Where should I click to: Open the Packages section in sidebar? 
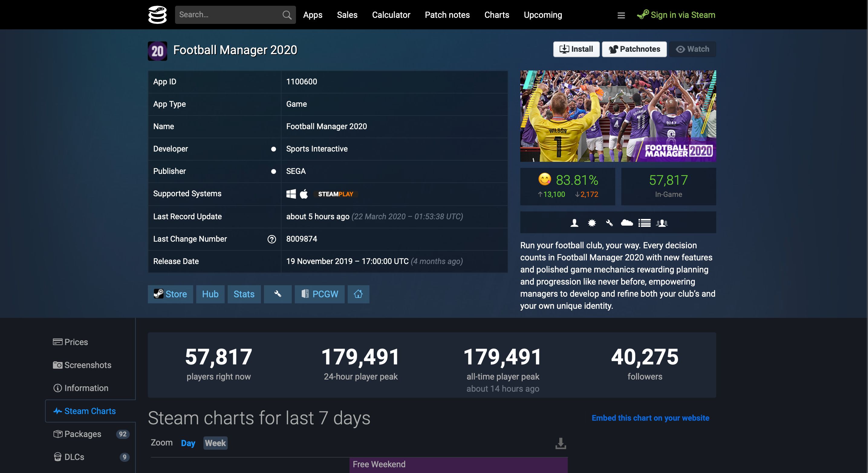(83, 434)
